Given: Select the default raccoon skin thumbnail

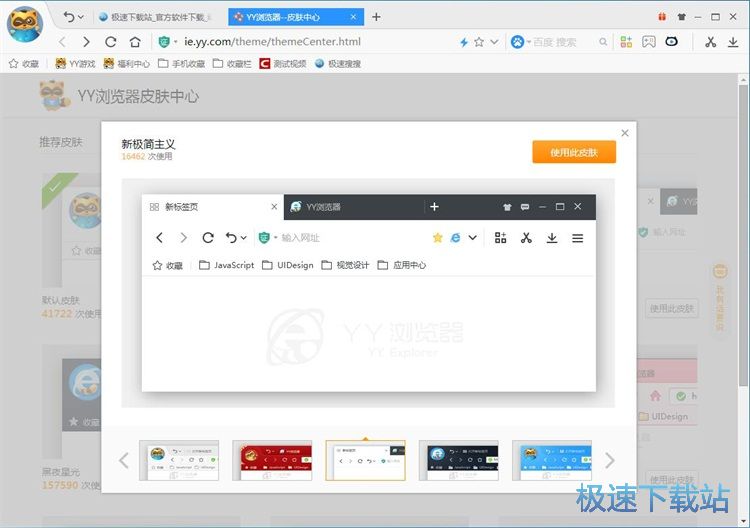Looking at the screenshot, I should click(x=179, y=460).
